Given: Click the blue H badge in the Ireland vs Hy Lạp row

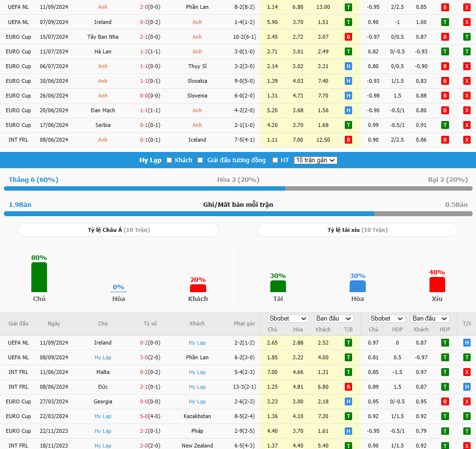Looking at the screenshot, I should click(x=467, y=343).
